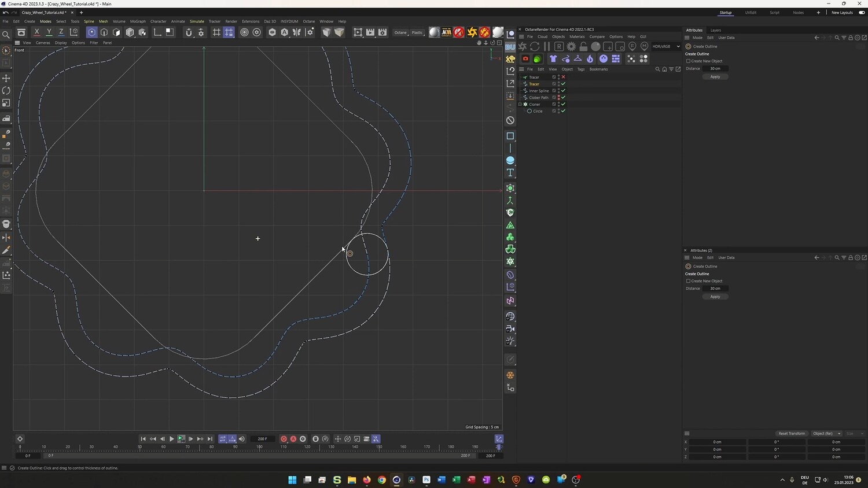Image resolution: width=868 pixels, height=488 pixels.
Task: Toggle timeline sound speaker icon
Action: click(x=242, y=439)
